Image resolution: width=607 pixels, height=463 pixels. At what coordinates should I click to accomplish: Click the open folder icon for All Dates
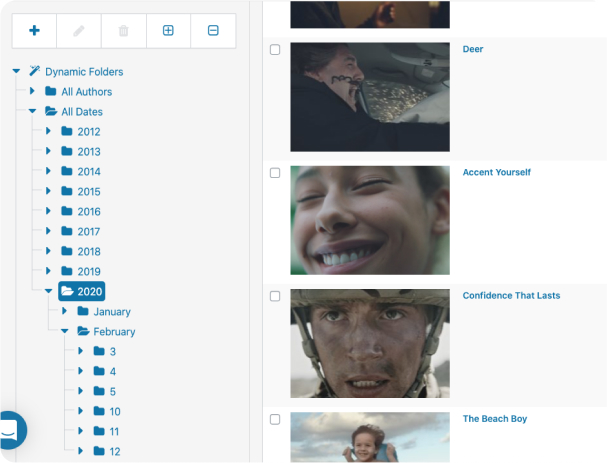[51, 111]
